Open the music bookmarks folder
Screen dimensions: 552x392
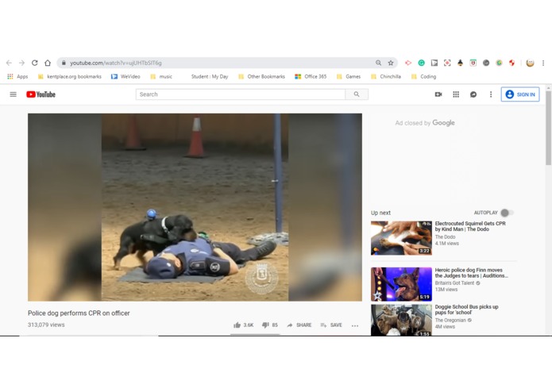161,76
